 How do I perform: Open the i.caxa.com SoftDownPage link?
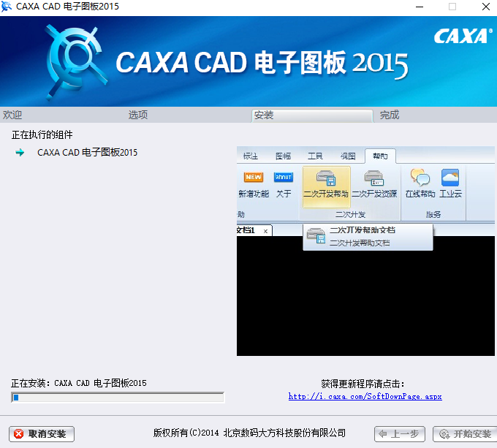point(365,396)
